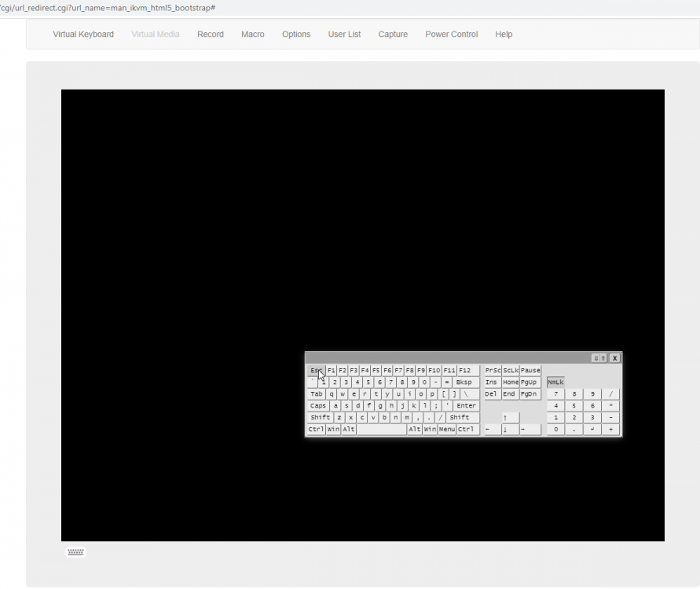Toggle the Caps lock key

point(318,405)
